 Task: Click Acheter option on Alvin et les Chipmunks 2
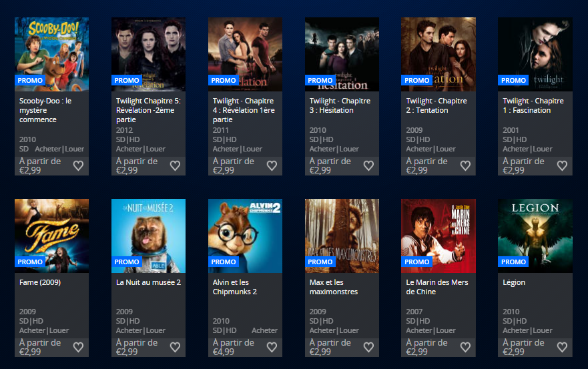point(264,330)
